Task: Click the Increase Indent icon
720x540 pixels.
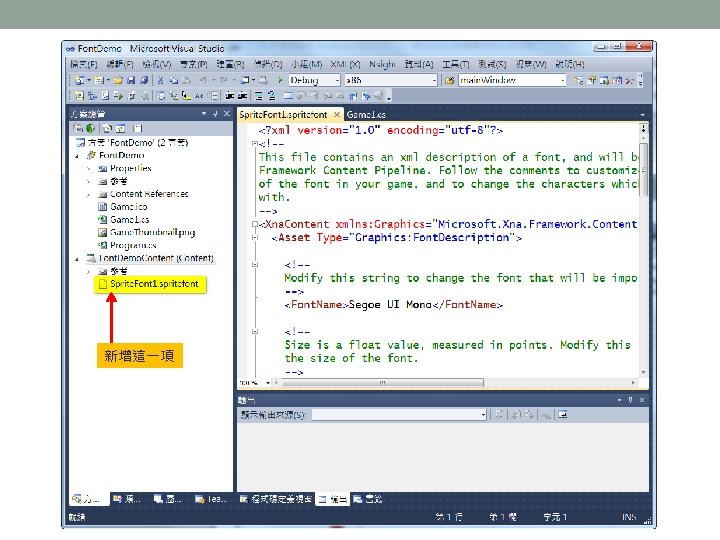Action: pyautogui.click(x=243, y=96)
